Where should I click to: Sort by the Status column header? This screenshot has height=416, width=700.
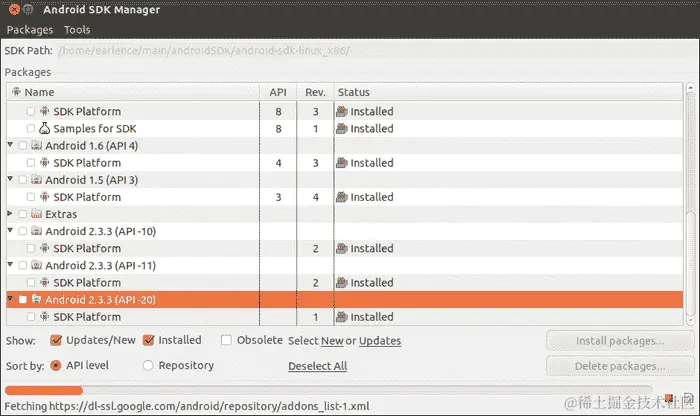(x=508, y=92)
